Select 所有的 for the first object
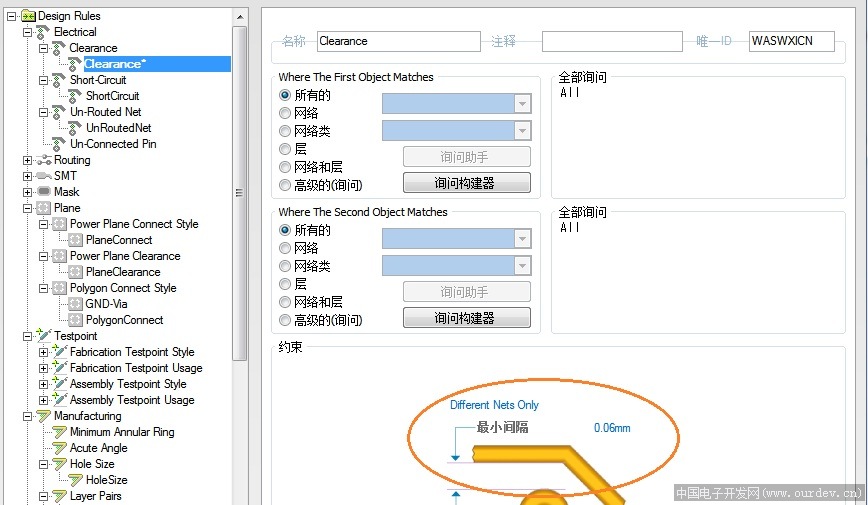Image resolution: width=868 pixels, height=505 pixels. pos(285,95)
